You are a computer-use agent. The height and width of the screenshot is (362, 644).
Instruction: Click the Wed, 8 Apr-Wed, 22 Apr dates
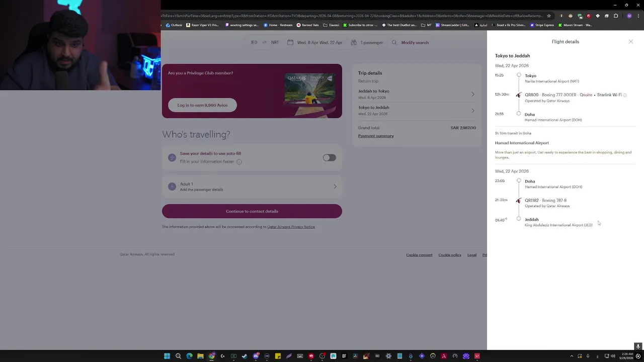(319, 43)
